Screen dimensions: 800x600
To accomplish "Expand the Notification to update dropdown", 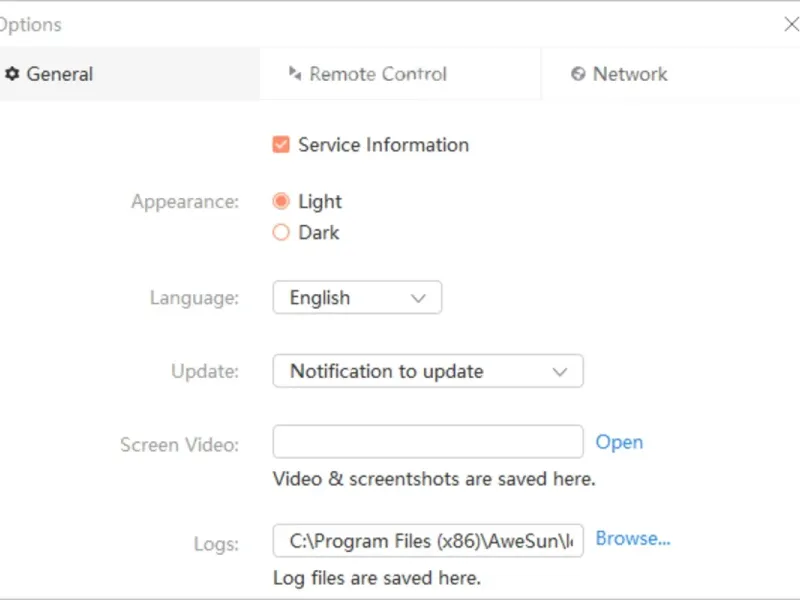I will (427, 372).
